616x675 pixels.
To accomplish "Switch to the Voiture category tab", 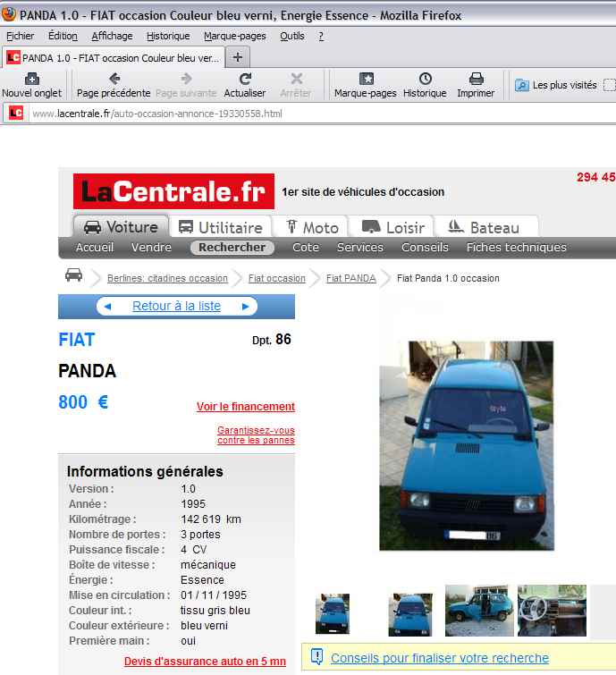I will [x=121, y=226].
